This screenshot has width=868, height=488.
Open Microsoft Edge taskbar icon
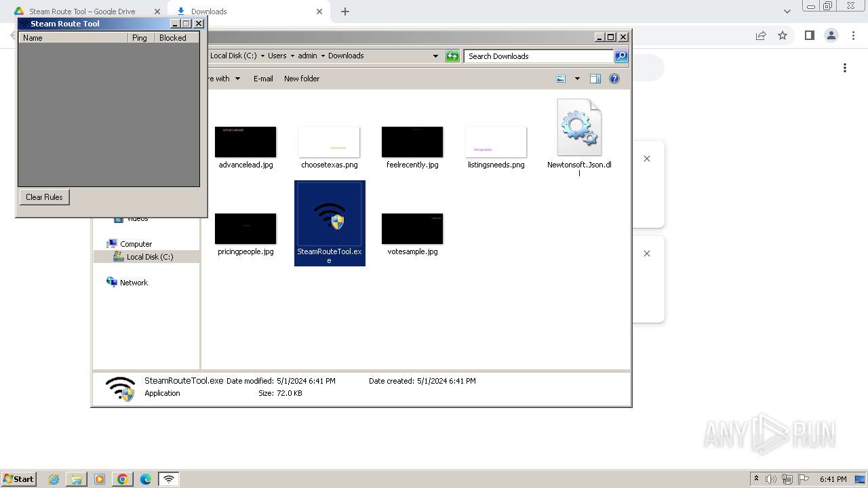146,479
